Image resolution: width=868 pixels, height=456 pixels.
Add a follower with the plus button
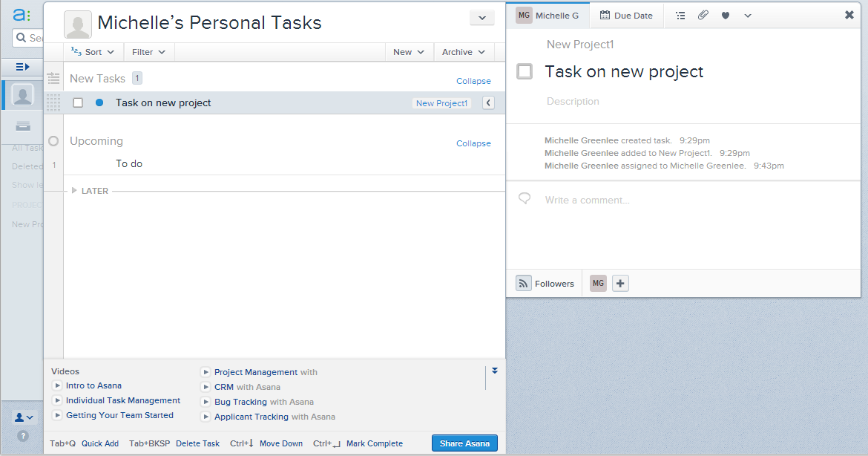(620, 283)
